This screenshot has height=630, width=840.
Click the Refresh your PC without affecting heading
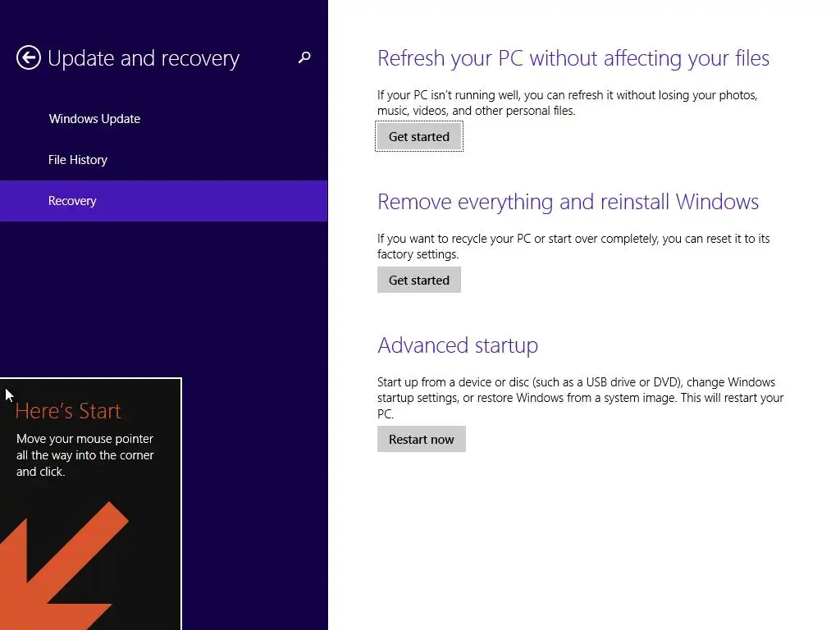pos(573,58)
